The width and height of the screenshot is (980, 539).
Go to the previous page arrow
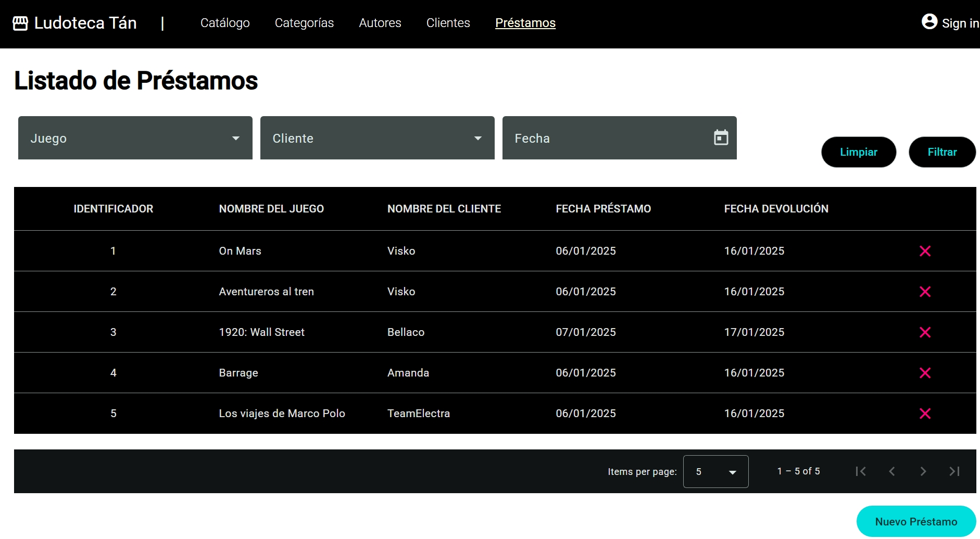[x=891, y=471]
